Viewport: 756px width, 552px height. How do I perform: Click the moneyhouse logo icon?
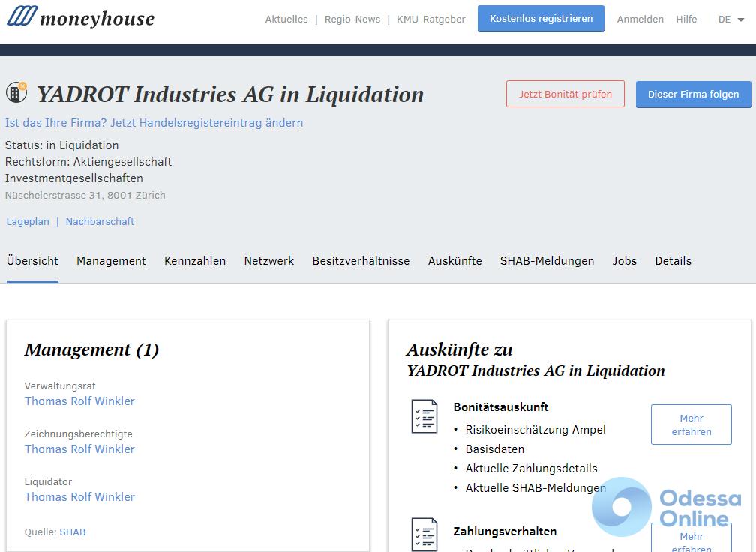pos(22,16)
